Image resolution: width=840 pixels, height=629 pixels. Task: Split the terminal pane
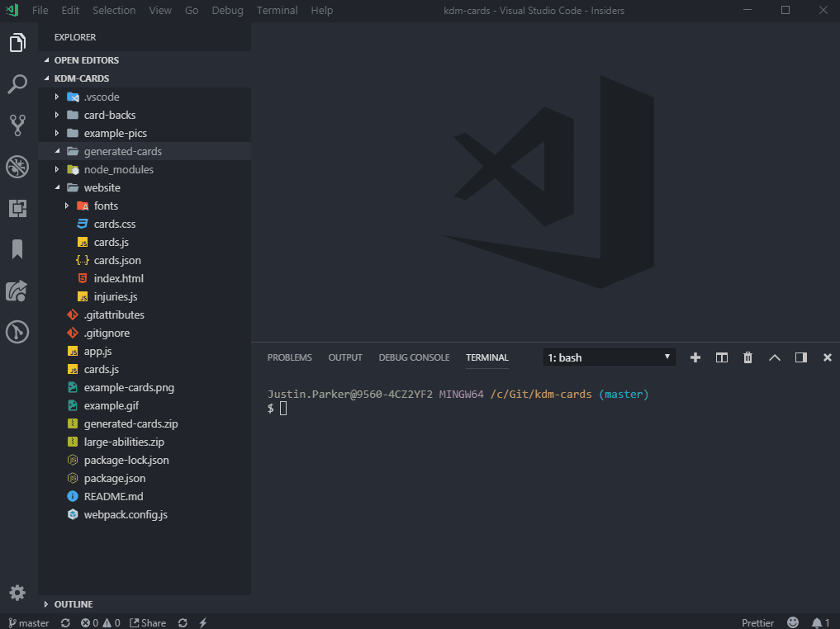tap(722, 357)
